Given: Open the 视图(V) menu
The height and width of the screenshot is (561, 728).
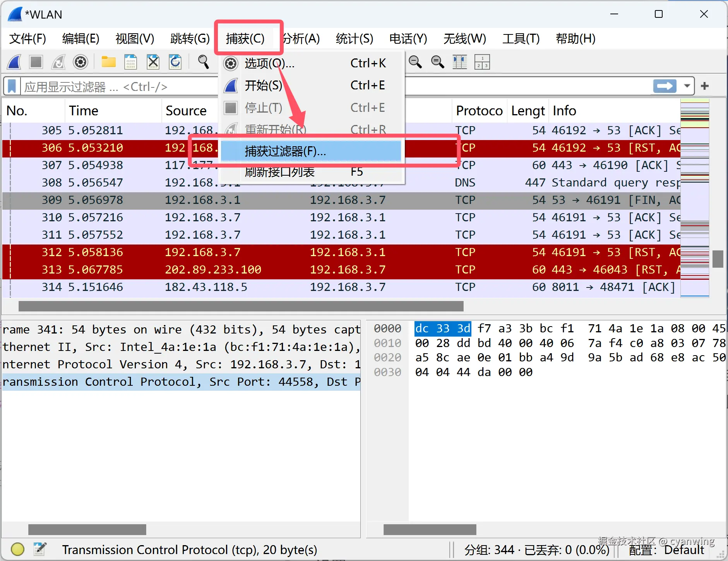Looking at the screenshot, I should pos(135,39).
